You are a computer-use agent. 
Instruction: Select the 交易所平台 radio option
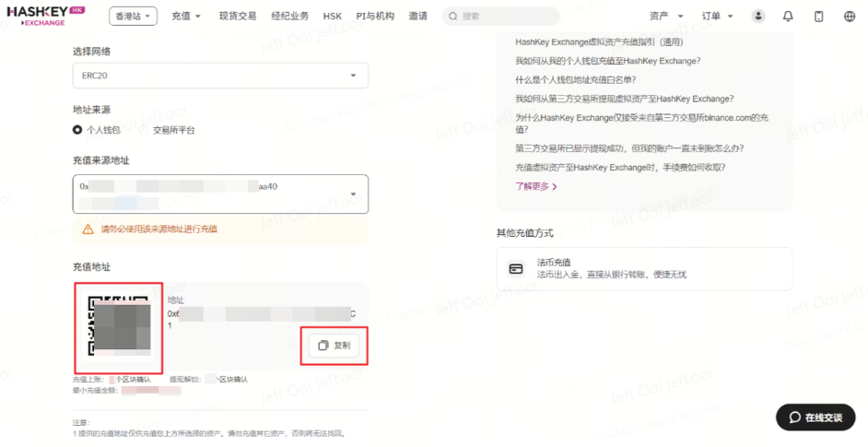click(x=145, y=130)
